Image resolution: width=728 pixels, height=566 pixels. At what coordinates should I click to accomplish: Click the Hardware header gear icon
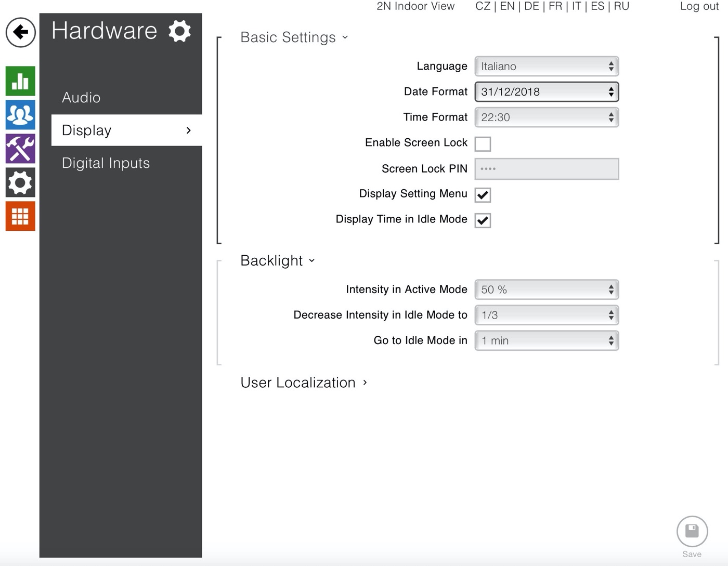[180, 31]
